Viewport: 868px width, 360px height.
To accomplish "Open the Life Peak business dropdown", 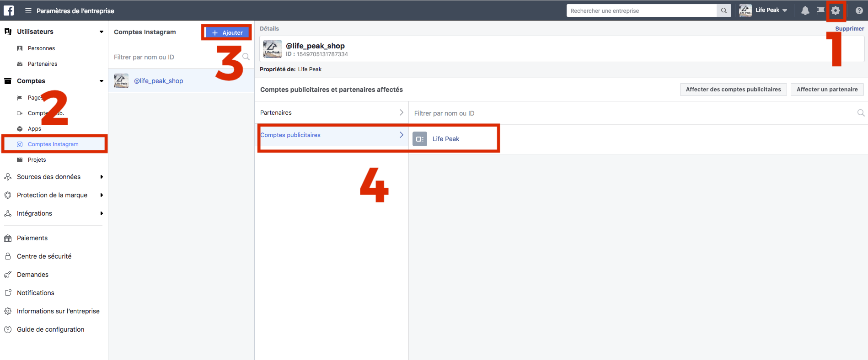I will point(772,11).
